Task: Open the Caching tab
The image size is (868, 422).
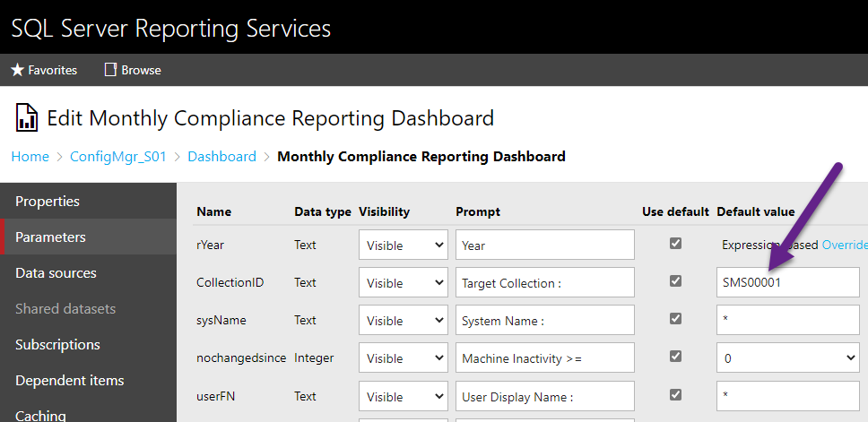Action: 89,412
